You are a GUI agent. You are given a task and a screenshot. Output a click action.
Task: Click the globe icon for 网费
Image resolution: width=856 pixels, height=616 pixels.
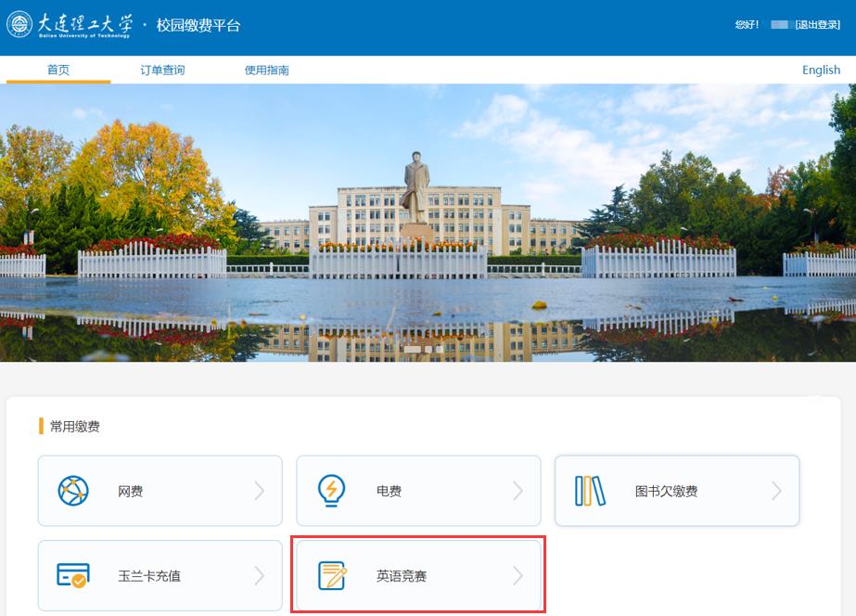tap(72, 491)
